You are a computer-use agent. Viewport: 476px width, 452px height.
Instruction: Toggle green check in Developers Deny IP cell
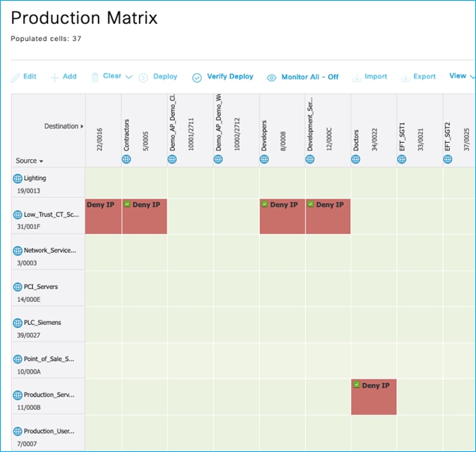point(265,204)
